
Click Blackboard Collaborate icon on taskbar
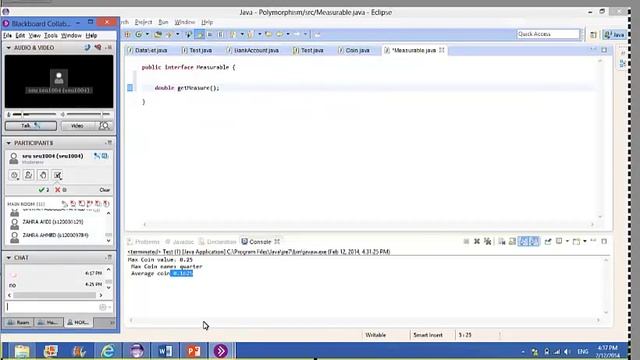coord(221,351)
